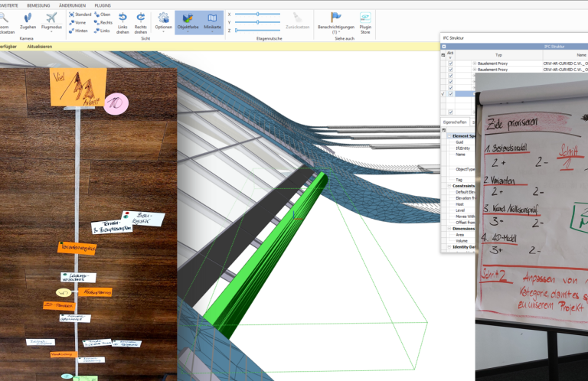Click the Typ column header
This screenshot has height=381, width=588.
[498, 55]
